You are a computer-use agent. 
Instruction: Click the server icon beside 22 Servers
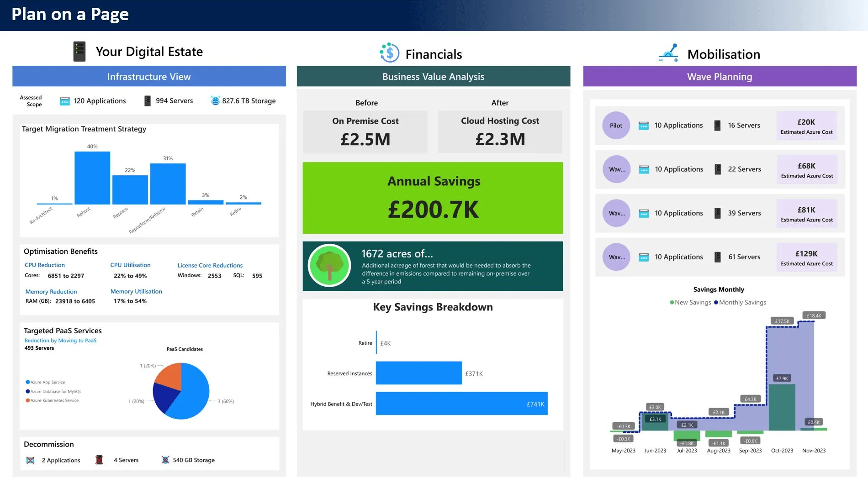(718, 169)
